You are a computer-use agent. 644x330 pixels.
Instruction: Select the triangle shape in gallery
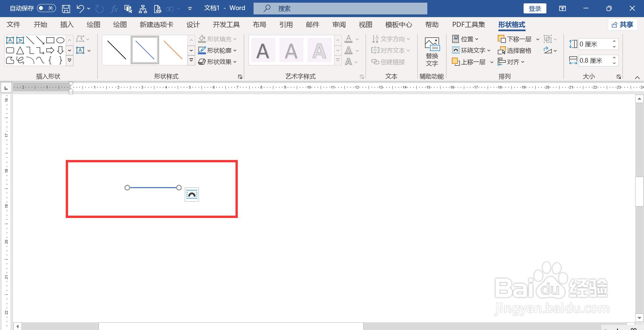(x=20, y=50)
